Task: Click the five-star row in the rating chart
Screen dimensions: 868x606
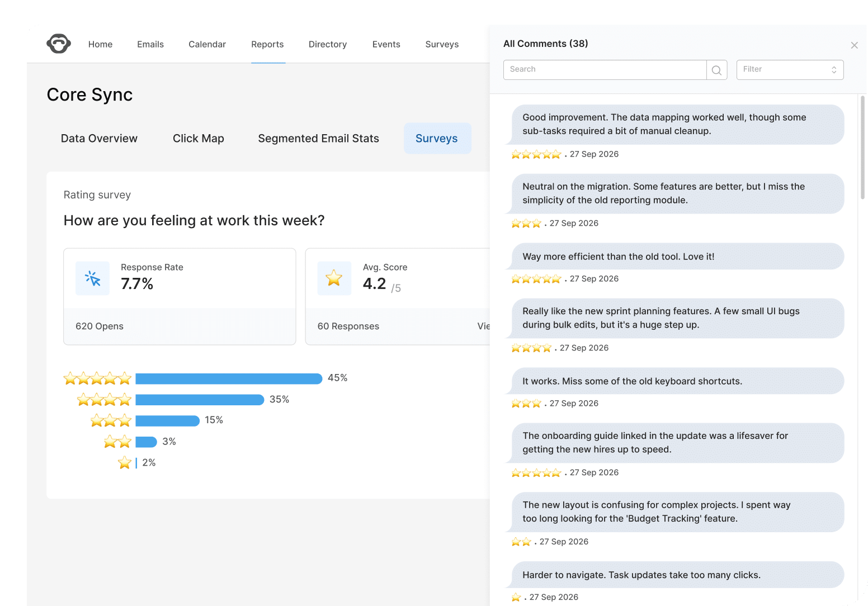Action: 97,378
